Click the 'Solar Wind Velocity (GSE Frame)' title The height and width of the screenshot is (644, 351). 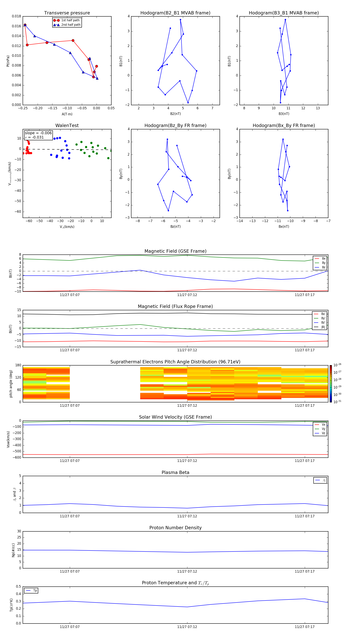coord(175,417)
